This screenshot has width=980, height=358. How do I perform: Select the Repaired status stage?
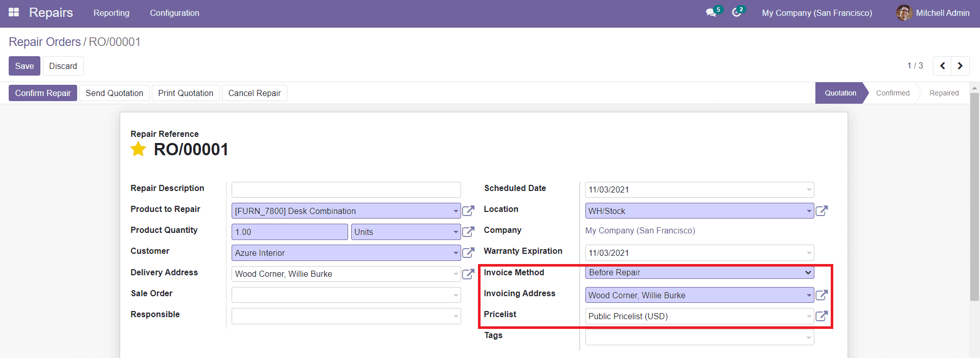(x=944, y=93)
